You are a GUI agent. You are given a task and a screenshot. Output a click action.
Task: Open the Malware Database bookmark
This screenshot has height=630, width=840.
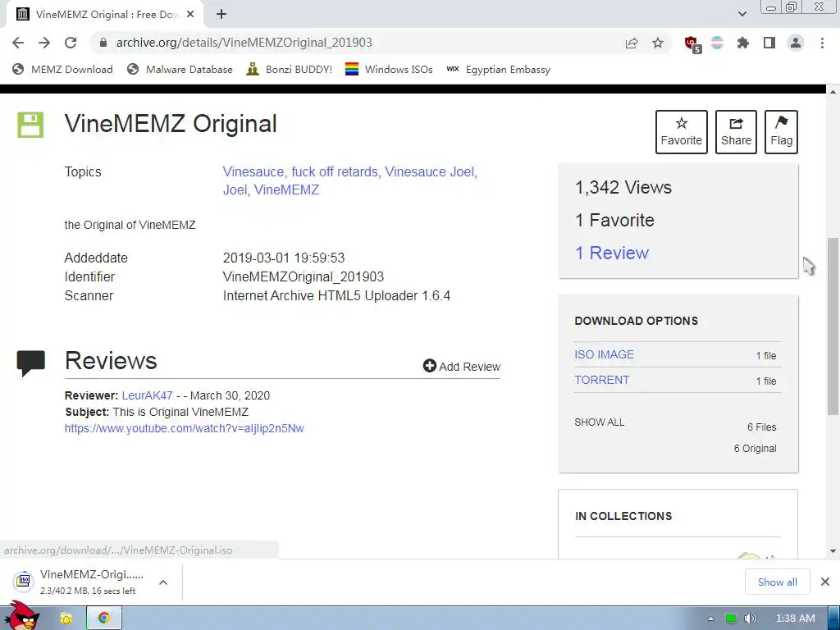[180, 69]
